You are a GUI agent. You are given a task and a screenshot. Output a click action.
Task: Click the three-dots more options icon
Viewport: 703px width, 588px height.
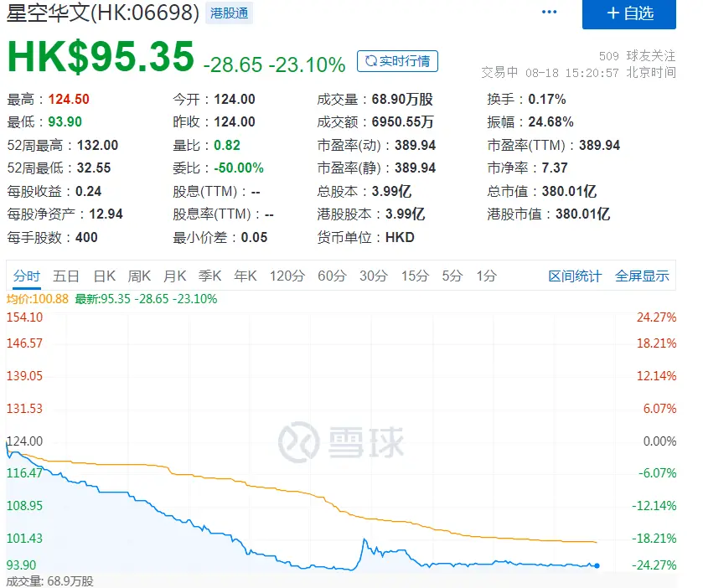(x=549, y=13)
